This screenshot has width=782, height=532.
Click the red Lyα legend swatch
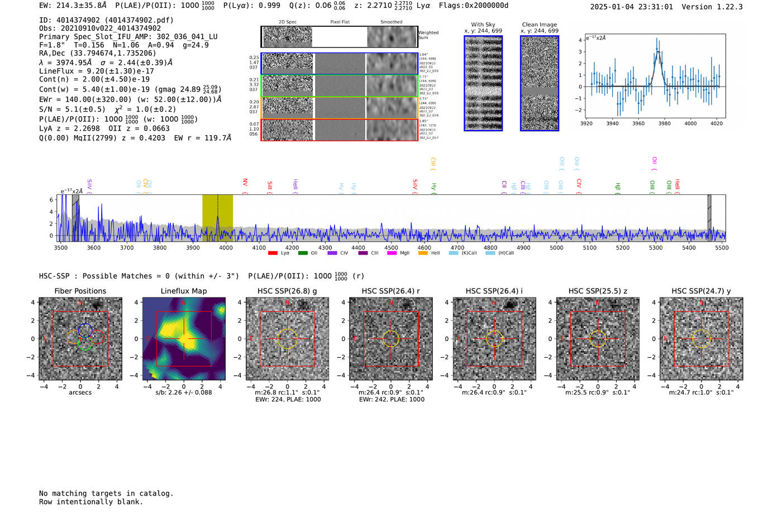[273, 253]
